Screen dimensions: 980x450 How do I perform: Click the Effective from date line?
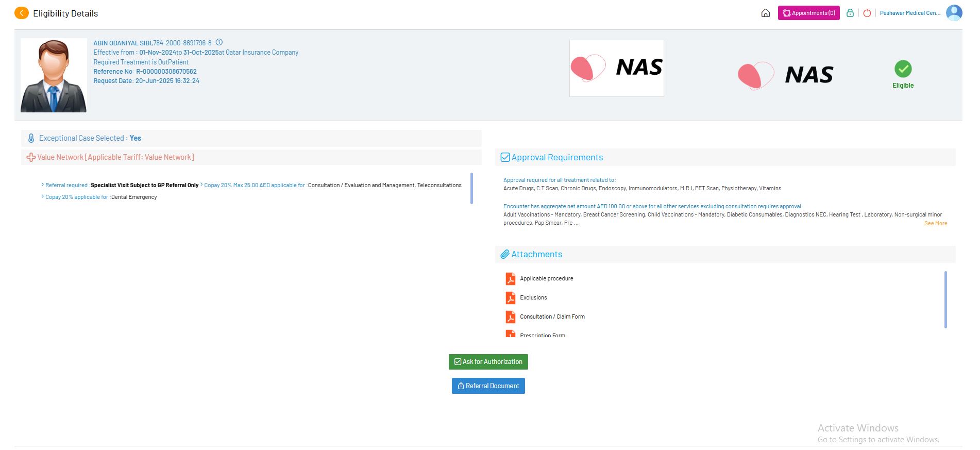[196, 53]
